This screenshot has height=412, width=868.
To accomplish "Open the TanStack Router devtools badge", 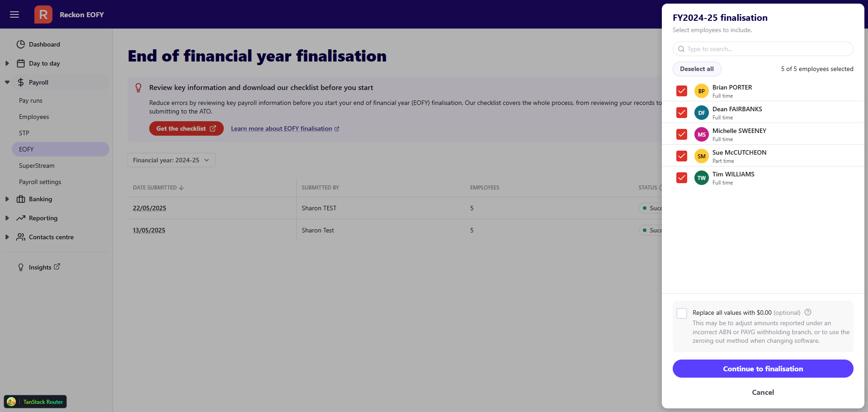I will coord(35,402).
